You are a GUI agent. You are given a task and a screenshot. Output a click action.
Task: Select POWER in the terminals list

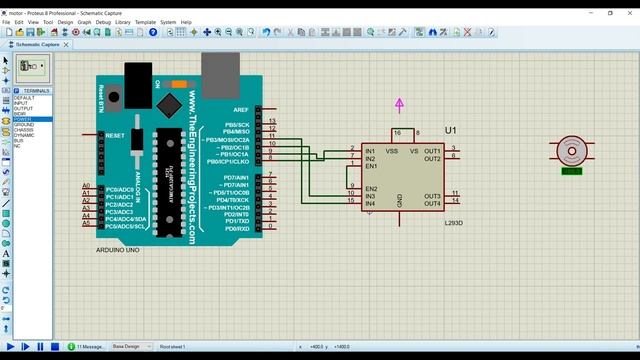[33, 119]
